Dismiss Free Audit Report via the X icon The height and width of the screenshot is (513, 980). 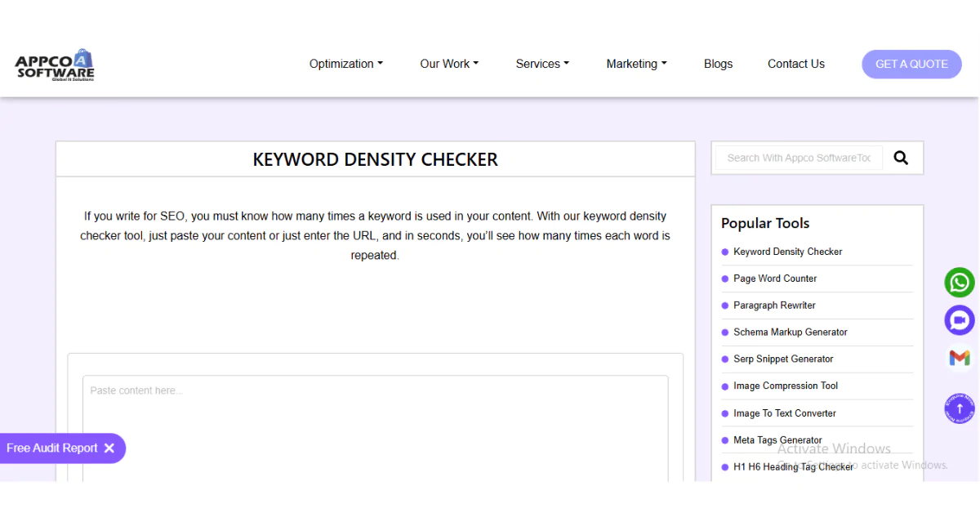109,448
